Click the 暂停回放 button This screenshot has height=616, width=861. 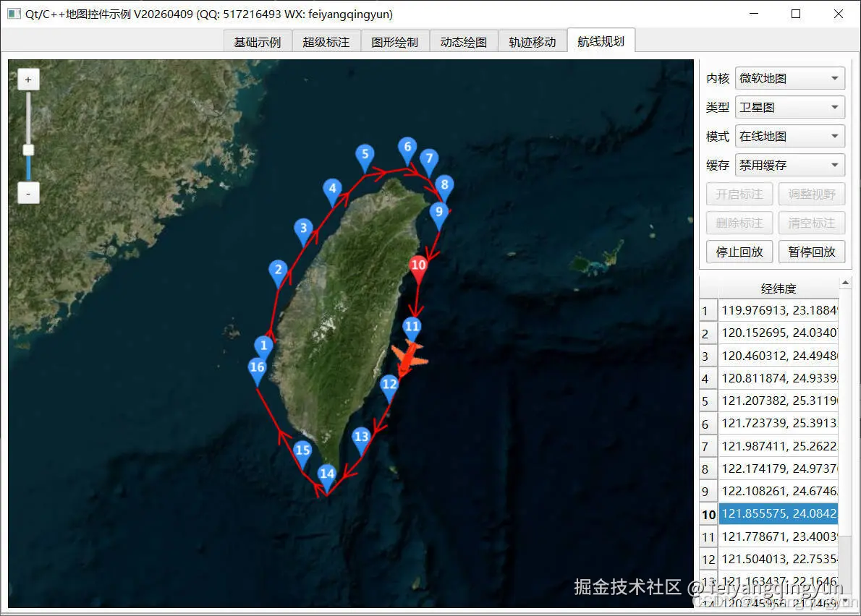click(811, 252)
